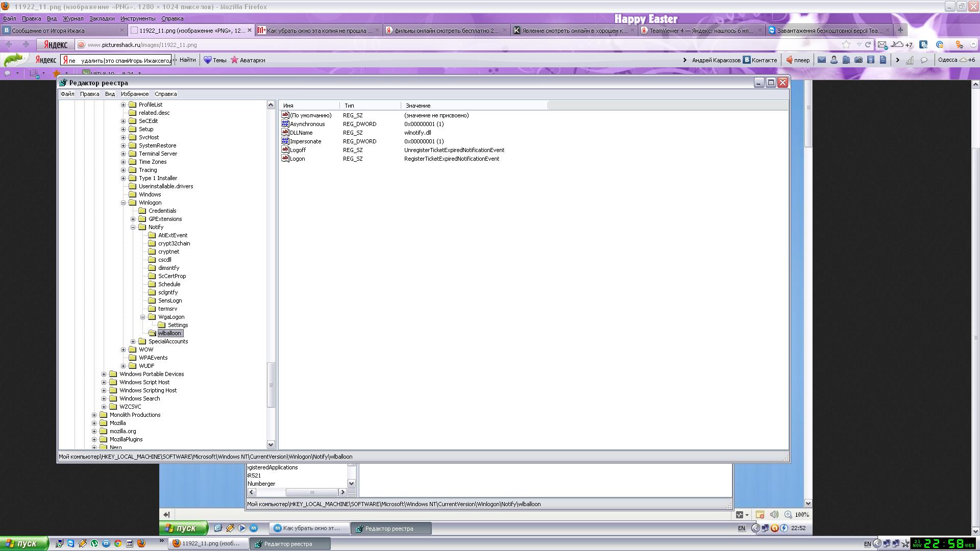Open a new tab with plus button
This screenshot has height=551, width=980.
(900, 30)
